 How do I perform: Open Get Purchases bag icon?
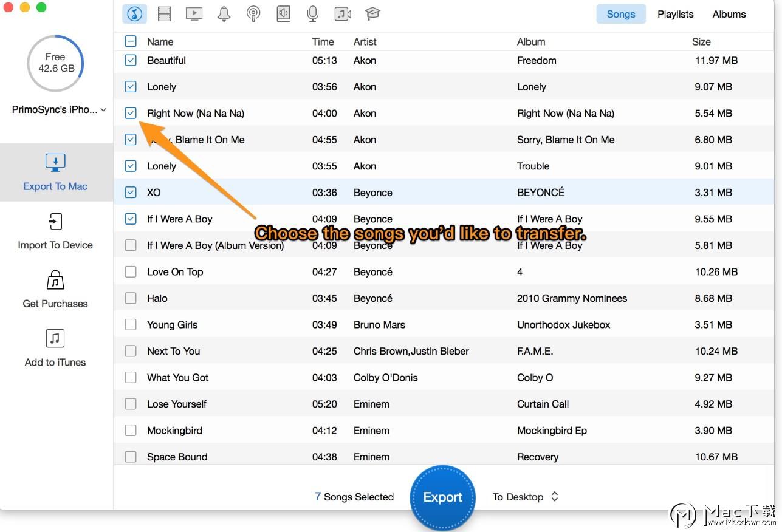55,280
